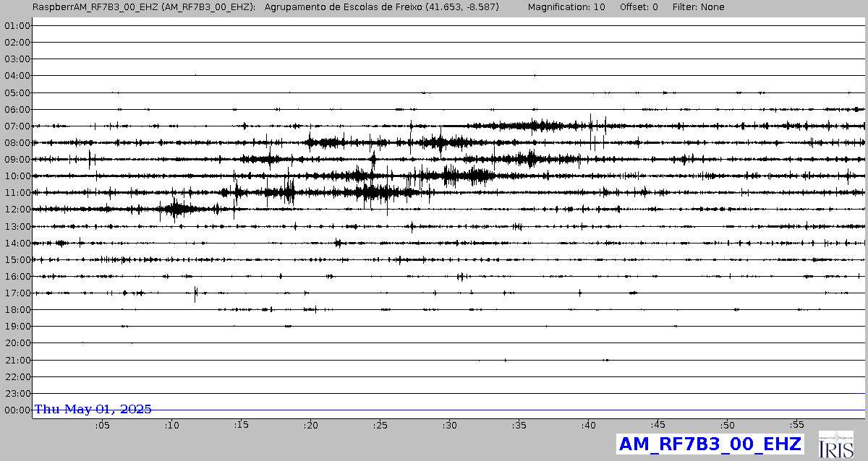Click the :25 minute axis label
The image size is (868, 461).
380,426
